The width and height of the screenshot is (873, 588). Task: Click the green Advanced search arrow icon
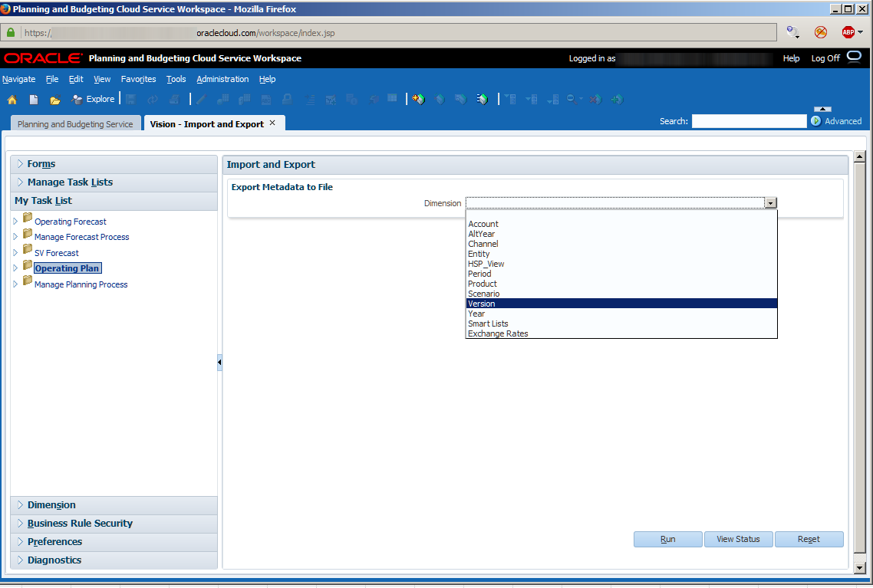[816, 120]
